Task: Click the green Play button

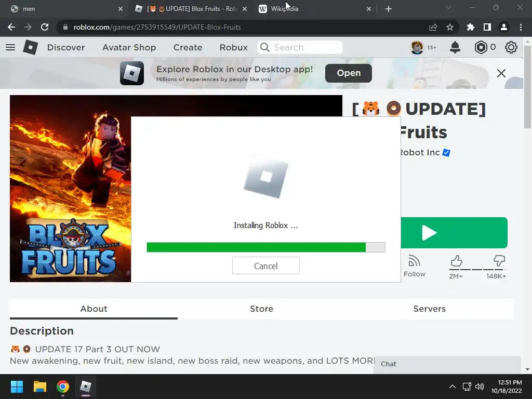Action: (454, 233)
